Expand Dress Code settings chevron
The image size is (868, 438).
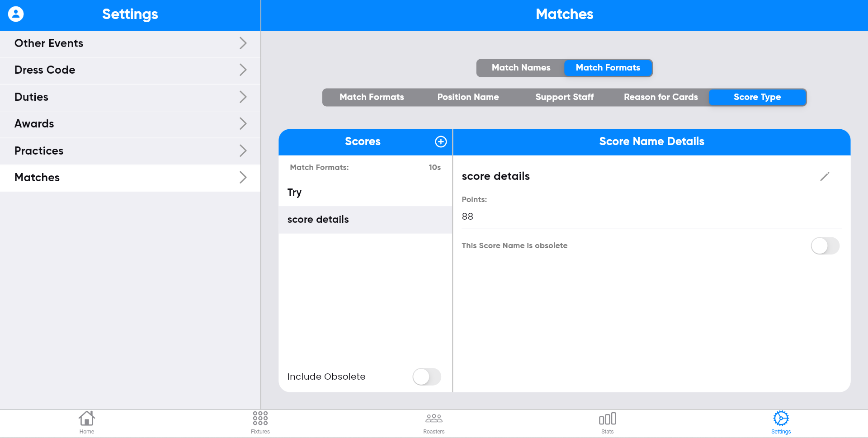[243, 70]
